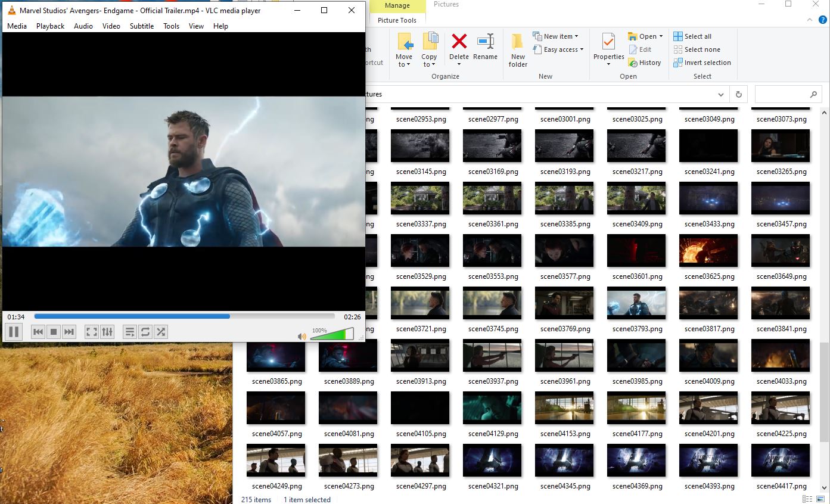Mute audio with VLC speaker icon
The width and height of the screenshot is (830, 504).
[302, 337]
